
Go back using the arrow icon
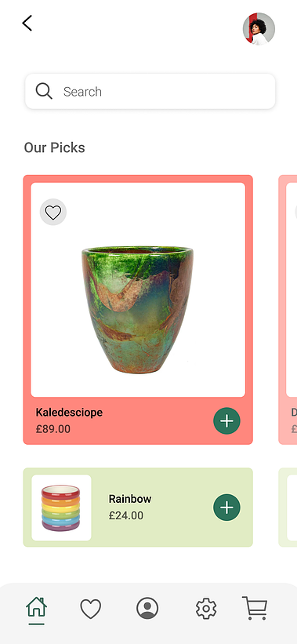coord(27,23)
